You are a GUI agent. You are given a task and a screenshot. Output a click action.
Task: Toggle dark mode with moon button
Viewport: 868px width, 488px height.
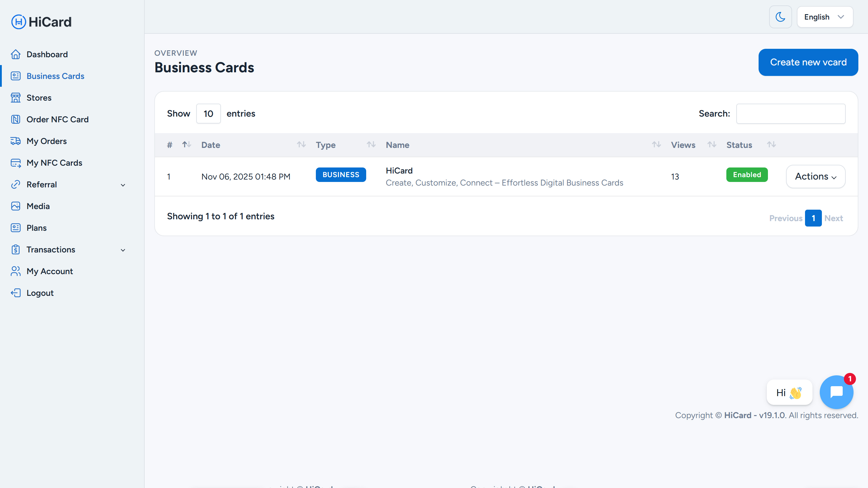tap(780, 17)
